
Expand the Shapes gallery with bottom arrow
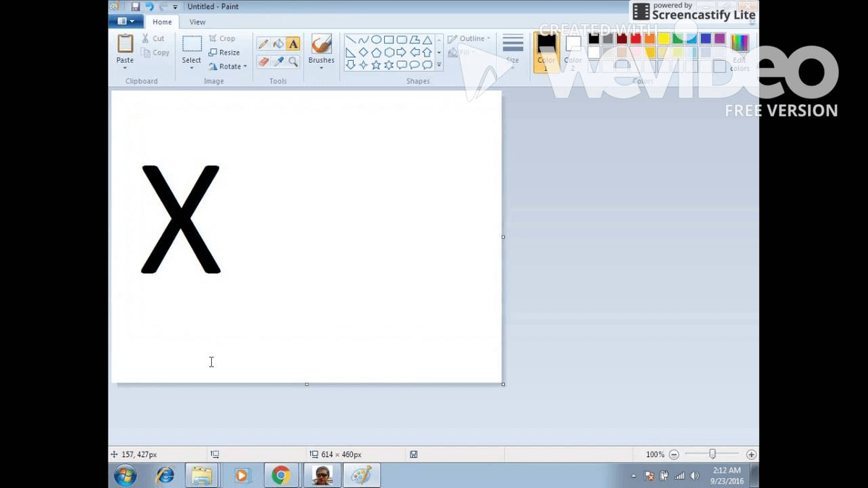439,65
